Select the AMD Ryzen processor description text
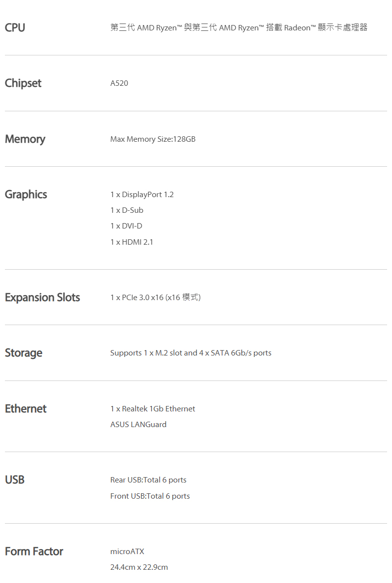 [239, 27]
